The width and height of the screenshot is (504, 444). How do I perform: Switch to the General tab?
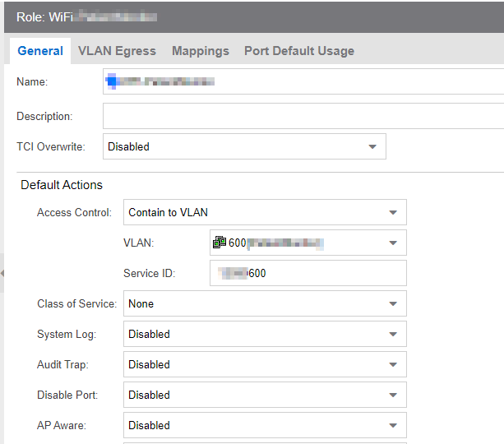[40, 51]
